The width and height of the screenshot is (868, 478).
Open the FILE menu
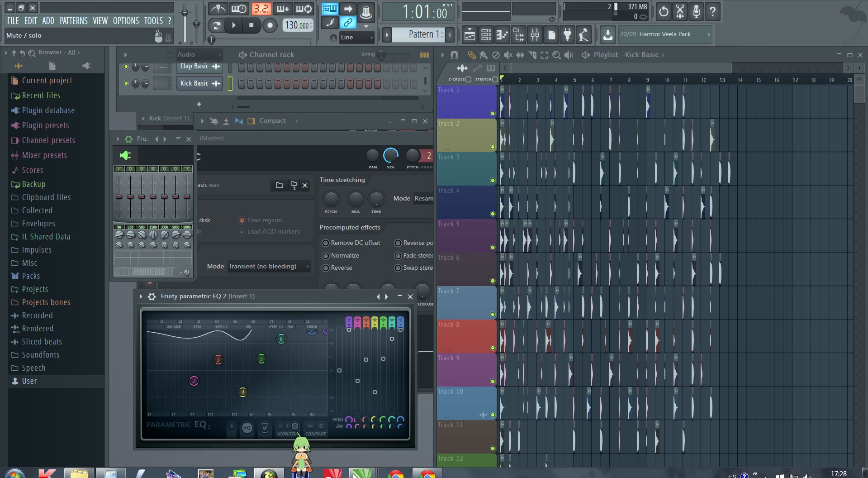click(x=13, y=21)
